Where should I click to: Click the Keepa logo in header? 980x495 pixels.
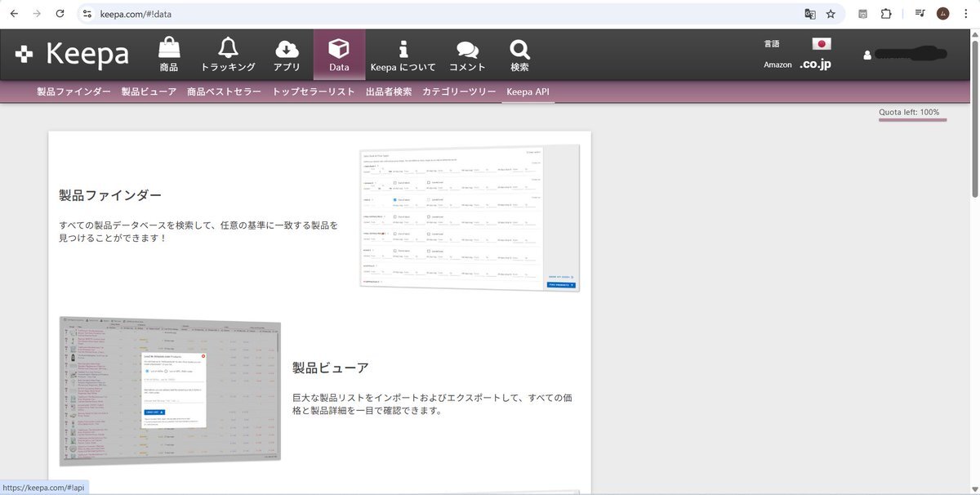(73, 54)
